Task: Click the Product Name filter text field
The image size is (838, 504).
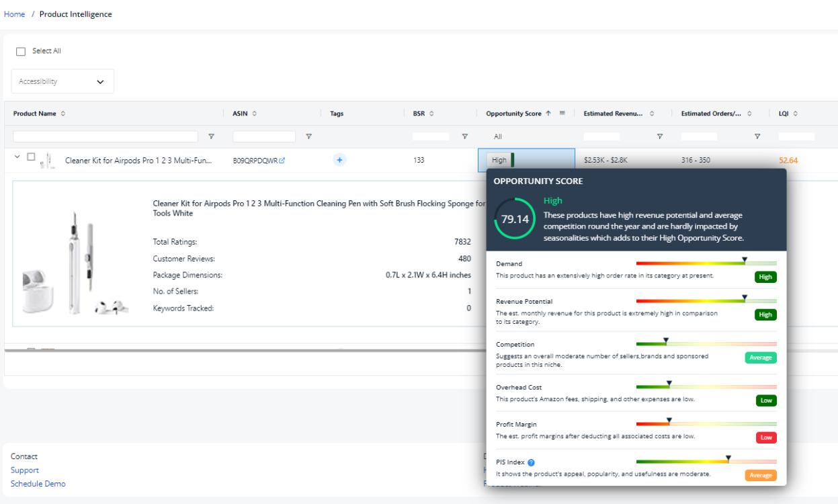Action: (x=108, y=137)
